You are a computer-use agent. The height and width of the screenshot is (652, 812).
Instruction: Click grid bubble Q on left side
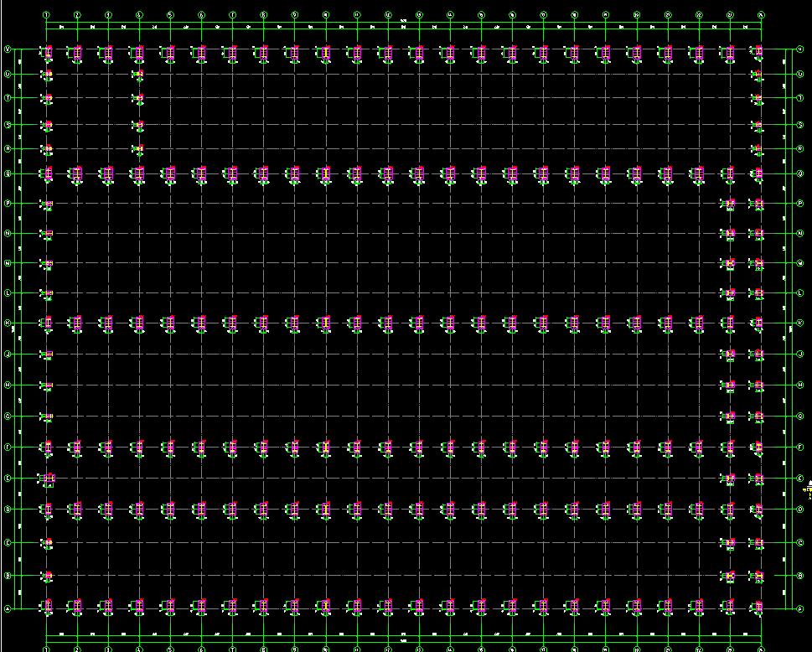[x=8, y=173]
